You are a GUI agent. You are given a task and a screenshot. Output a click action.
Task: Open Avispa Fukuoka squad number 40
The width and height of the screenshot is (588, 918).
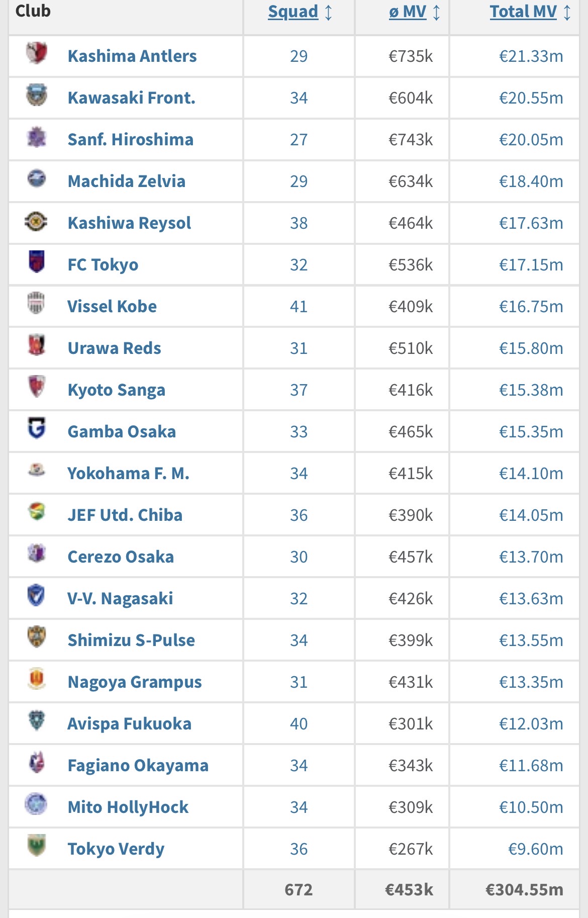coord(299,724)
